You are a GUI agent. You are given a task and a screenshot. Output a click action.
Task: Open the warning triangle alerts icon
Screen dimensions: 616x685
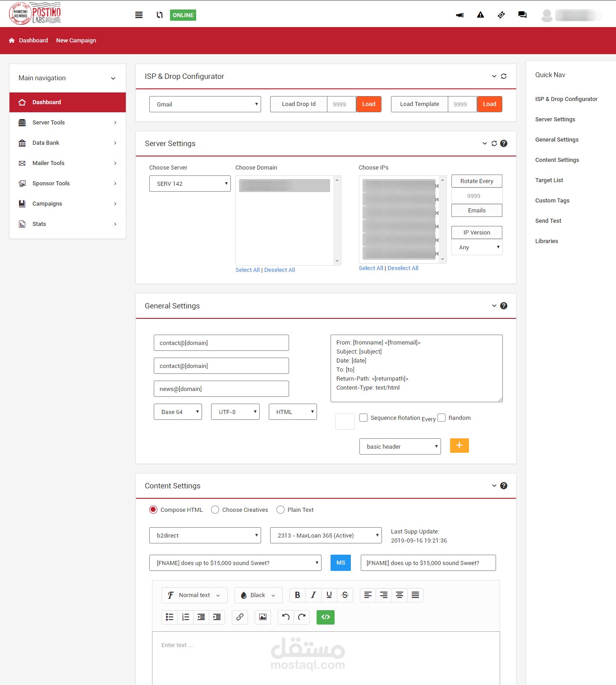click(480, 15)
